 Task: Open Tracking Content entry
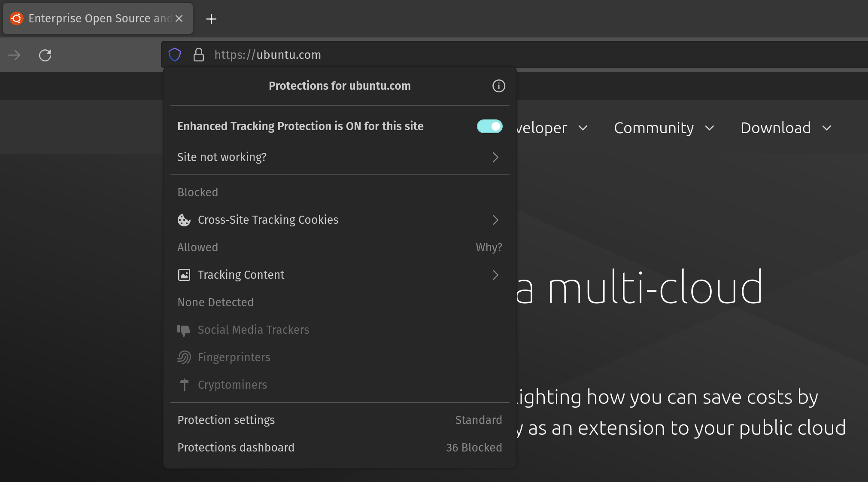(340, 275)
